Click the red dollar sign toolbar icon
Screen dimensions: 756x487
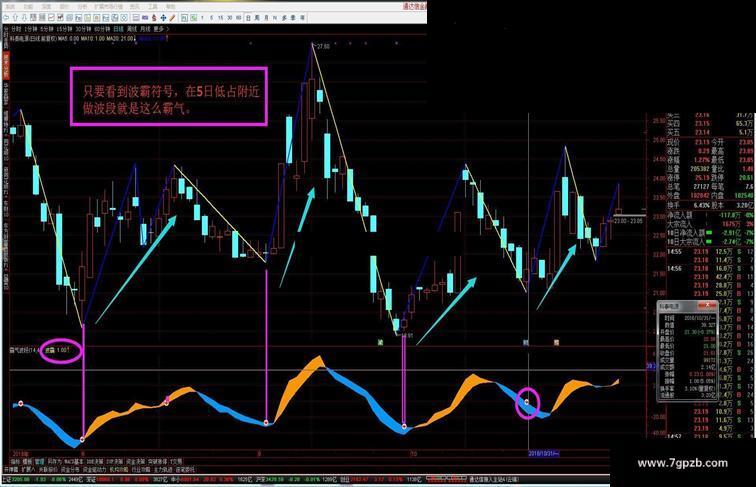[x=154, y=18]
